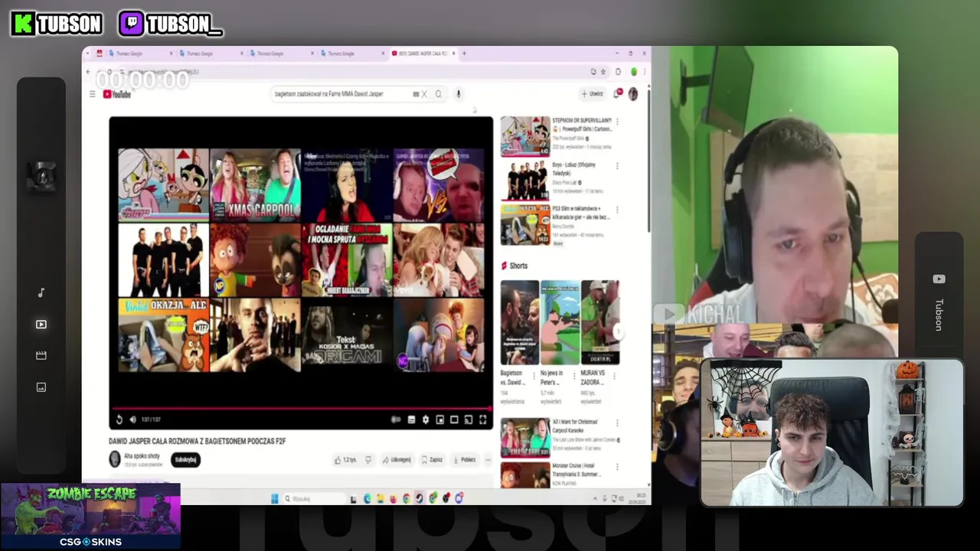
Task: Open the more actions ellipsis beside Pobierz
Action: [x=488, y=460]
